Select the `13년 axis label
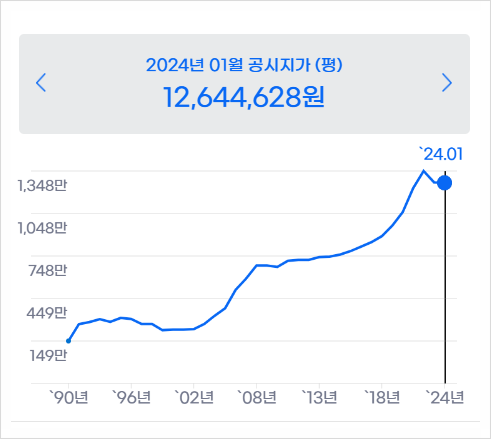Viewport: 491px width, 439px height. click(319, 397)
